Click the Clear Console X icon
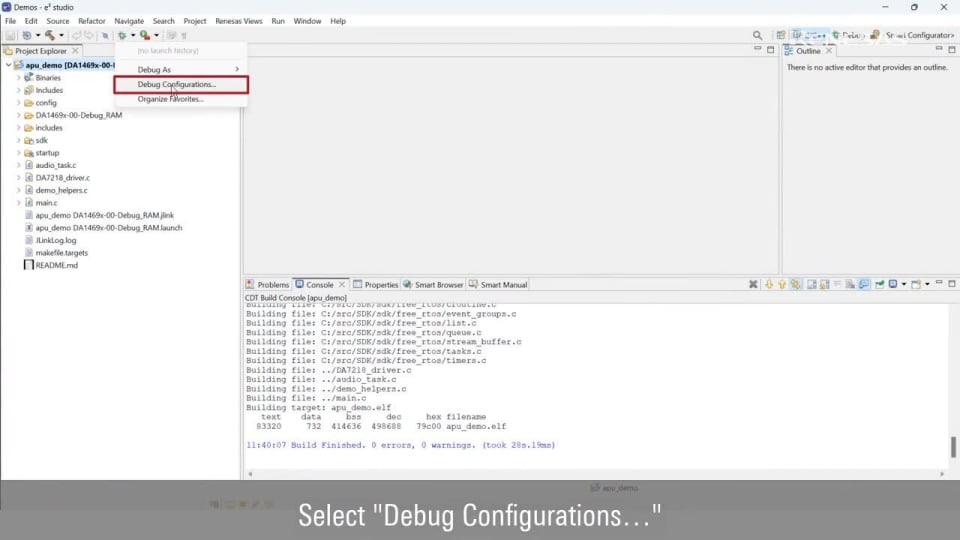Image resolution: width=960 pixels, height=540 pixels. tap(753, 285)
